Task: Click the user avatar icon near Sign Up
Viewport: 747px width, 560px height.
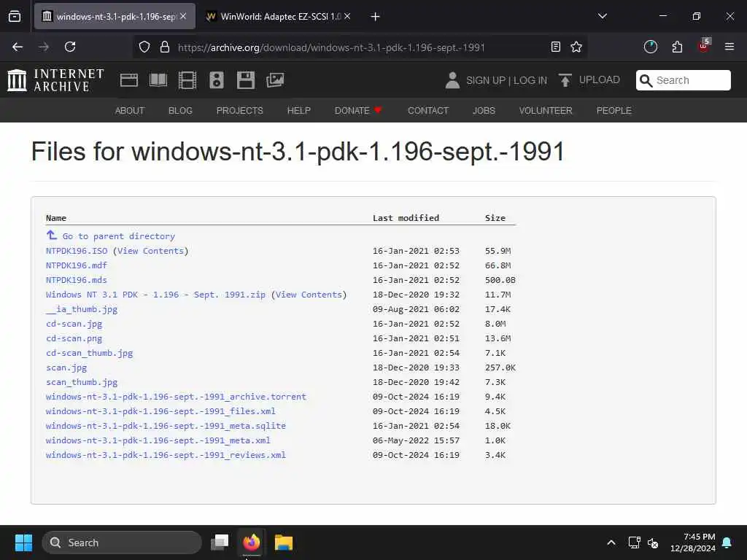Action: coord(452,80)
